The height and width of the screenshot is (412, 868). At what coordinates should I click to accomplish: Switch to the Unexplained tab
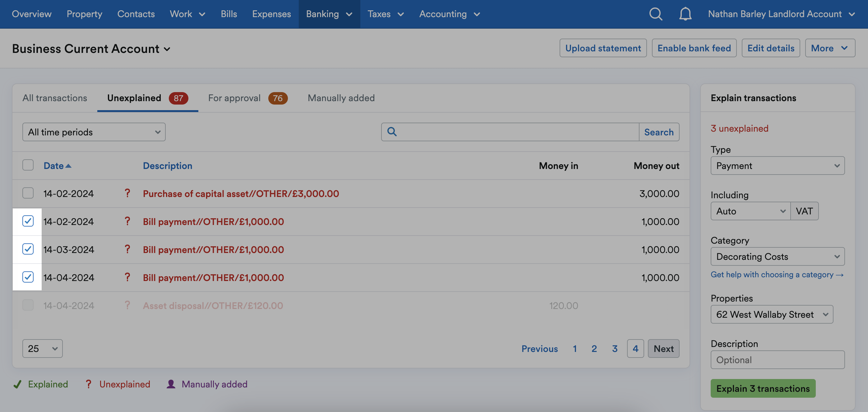point(148,98)
